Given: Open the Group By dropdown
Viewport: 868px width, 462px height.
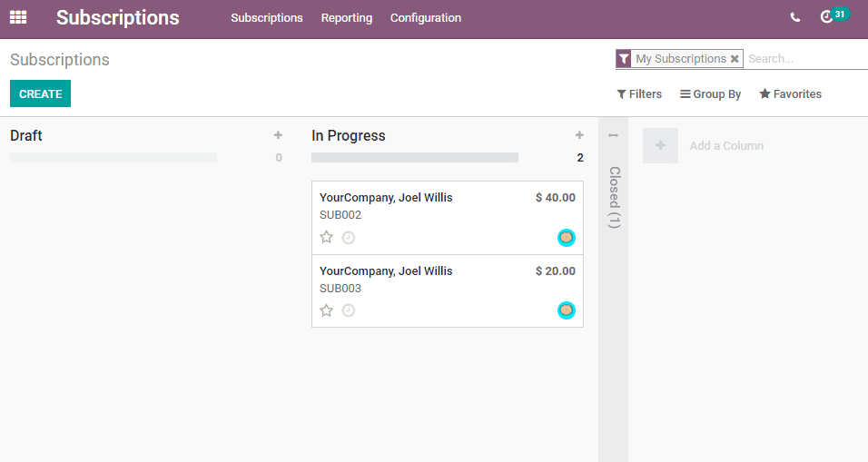Looking at the screenshot, I should (x=711, y=94).
